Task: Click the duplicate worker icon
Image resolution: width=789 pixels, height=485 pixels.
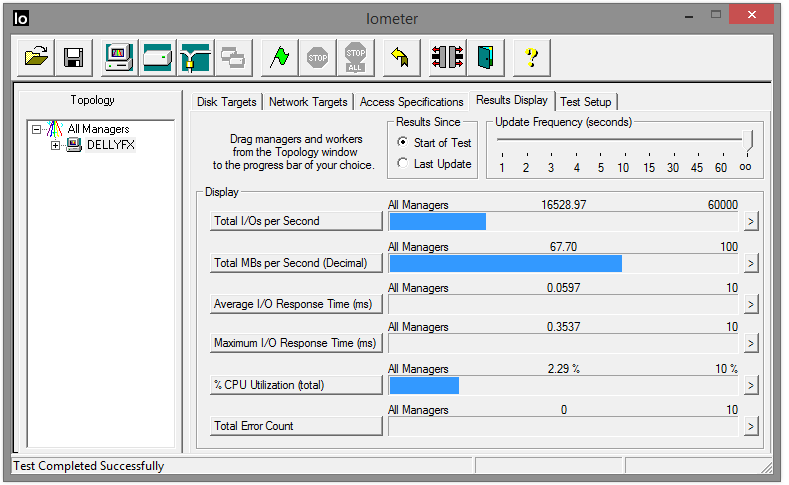Action: (x=233, y=57)
